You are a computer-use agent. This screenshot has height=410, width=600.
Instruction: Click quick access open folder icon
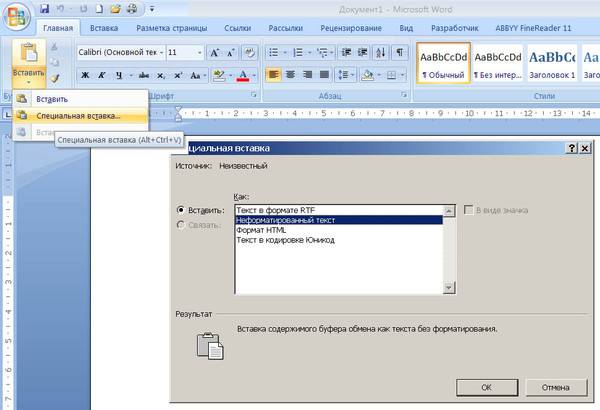[115, 8]
